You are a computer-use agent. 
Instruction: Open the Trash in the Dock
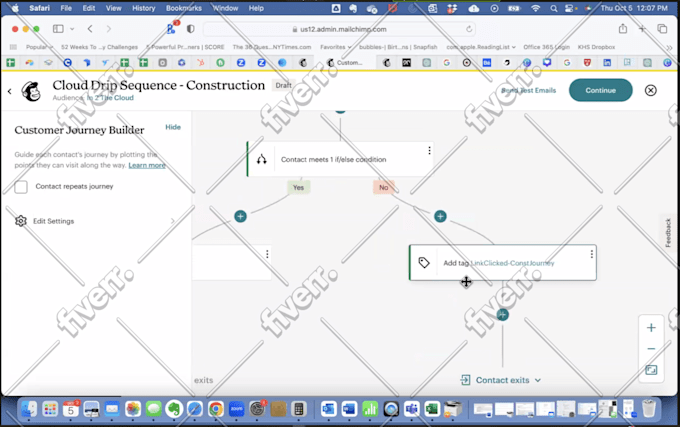[649, 409]
